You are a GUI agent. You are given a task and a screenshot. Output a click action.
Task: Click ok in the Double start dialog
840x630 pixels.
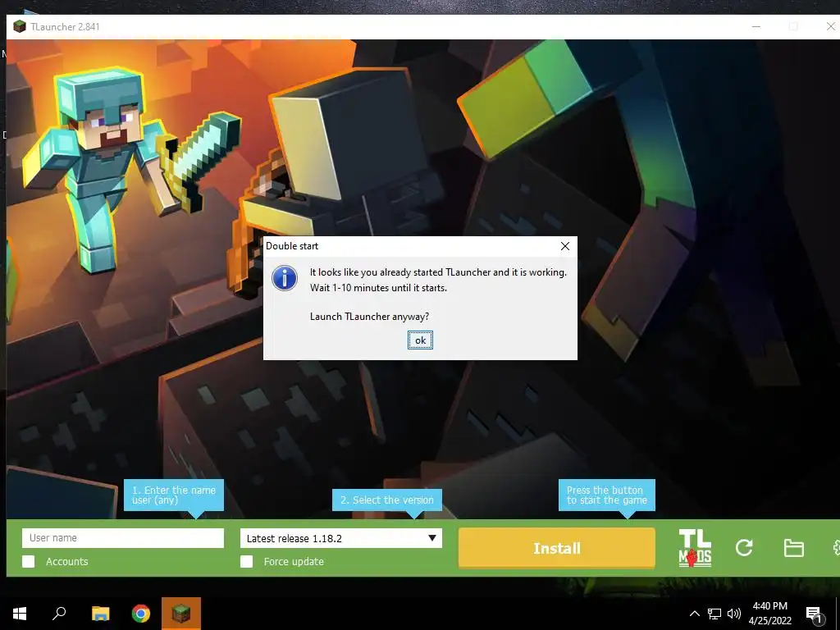(420, 340)
